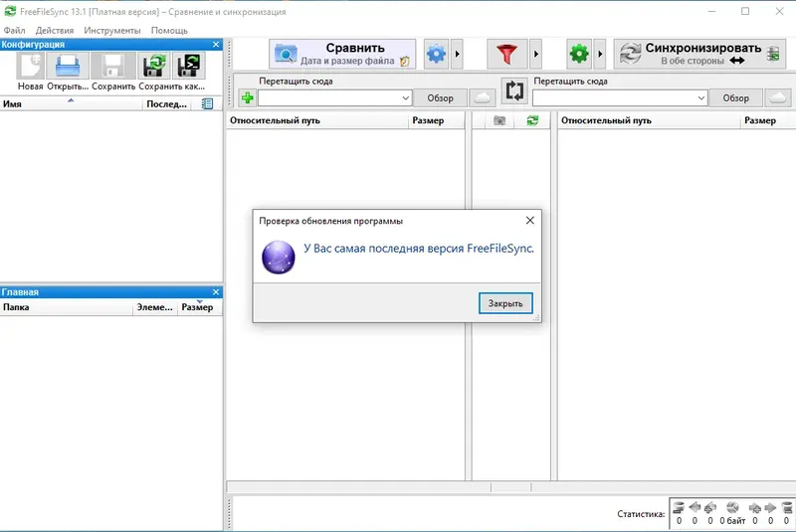Add folder pair with green plus icon

point(247,97)
